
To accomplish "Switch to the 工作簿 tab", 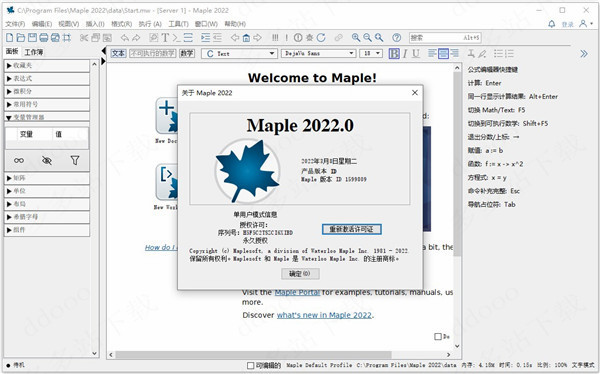I will pos(34,52).
